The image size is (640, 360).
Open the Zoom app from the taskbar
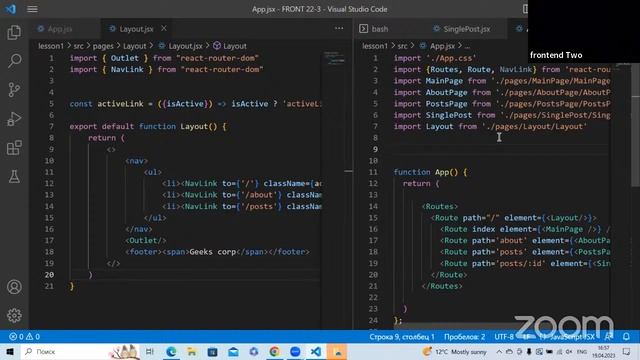click(295, 351)
